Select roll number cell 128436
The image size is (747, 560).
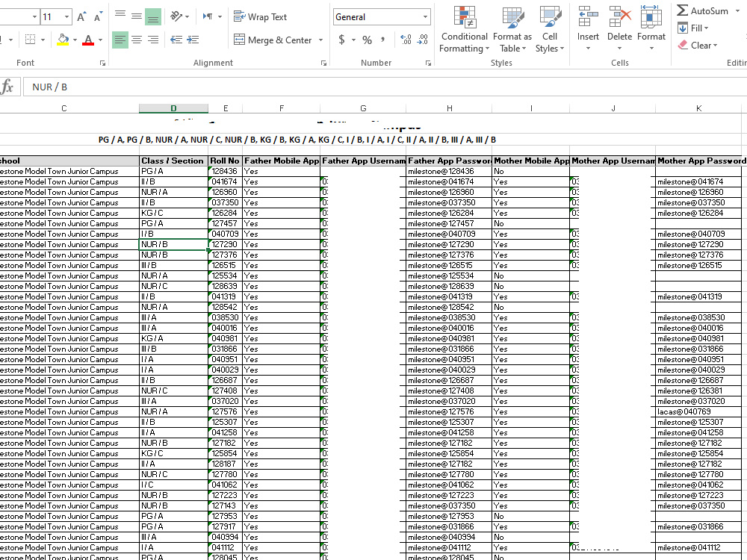tap(226, 172)
